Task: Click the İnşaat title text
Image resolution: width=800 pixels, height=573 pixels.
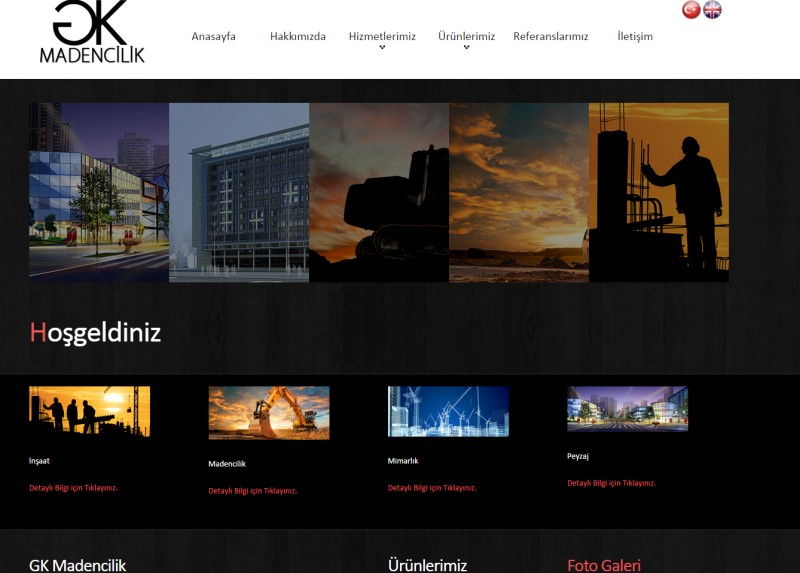Action: (x=39, y=461)
